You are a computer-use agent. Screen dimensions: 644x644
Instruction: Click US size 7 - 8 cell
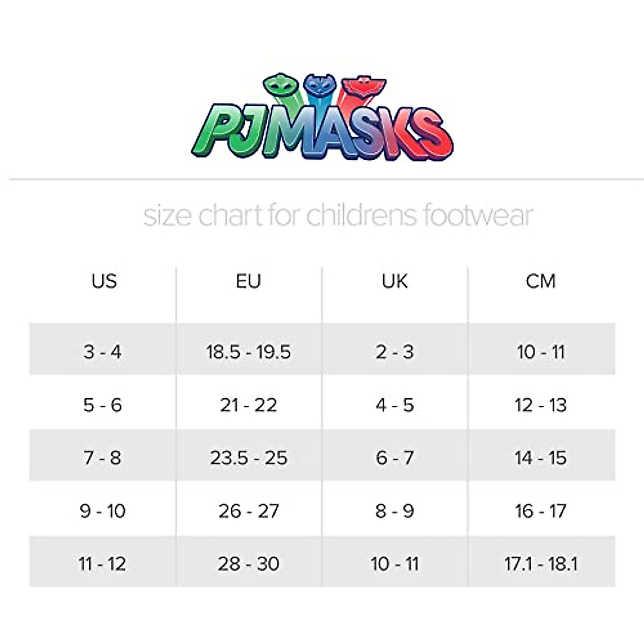coord(103,458)
